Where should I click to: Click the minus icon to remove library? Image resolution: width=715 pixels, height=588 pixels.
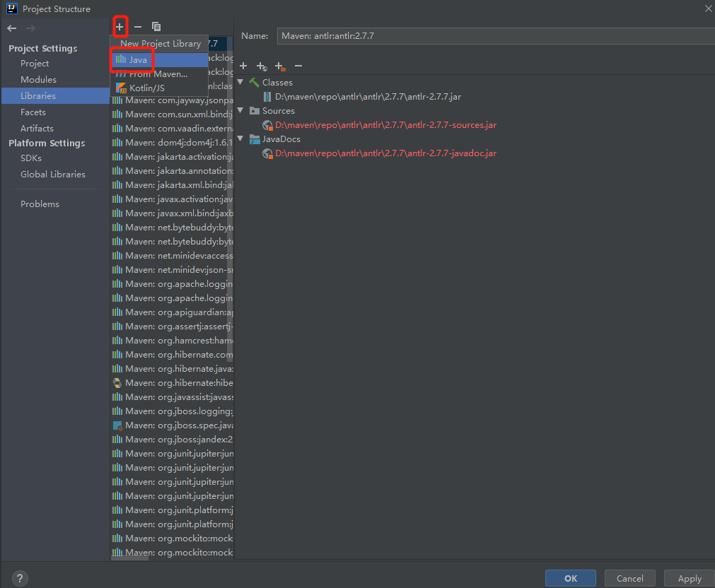coord(138,27)
